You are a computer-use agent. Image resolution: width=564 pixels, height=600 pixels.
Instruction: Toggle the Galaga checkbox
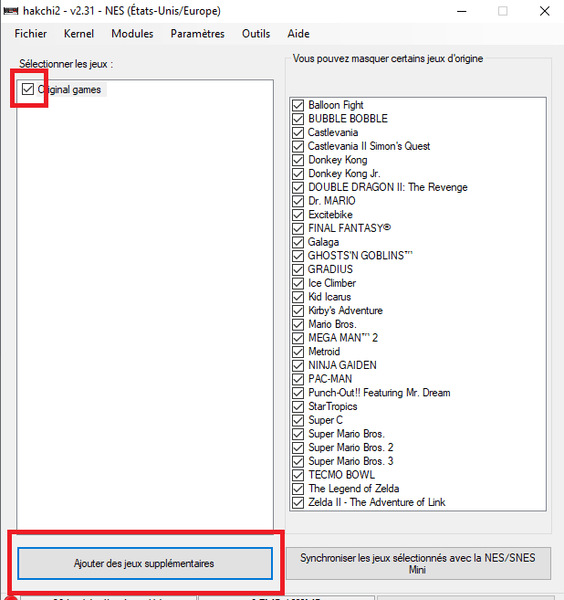298,242
